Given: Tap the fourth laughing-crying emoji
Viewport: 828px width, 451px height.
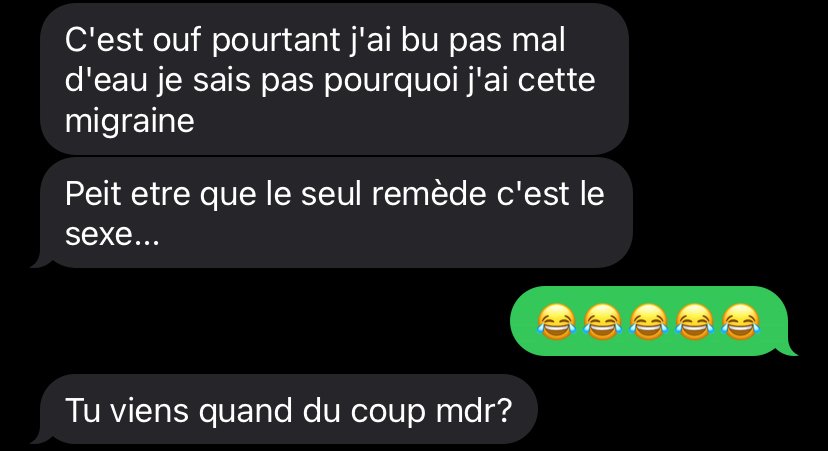Looking at the screenshot, I should pos(694,322).
